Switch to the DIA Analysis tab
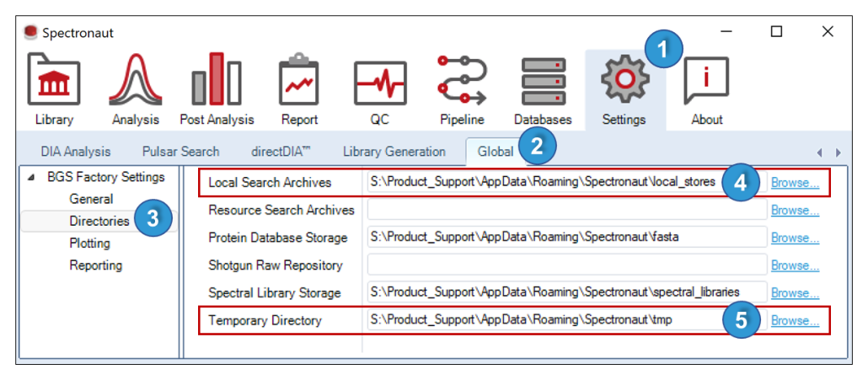This screenshot has width=868, height=380. [x=76, y=152]
